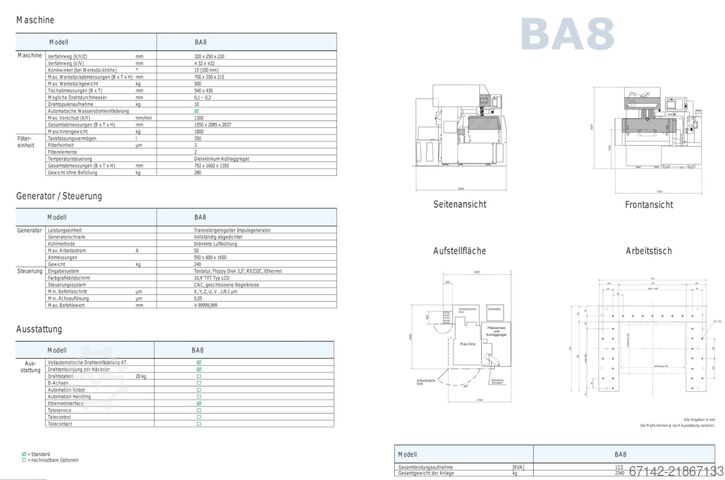Click 'Modell' header in the Generator table
725x480 pixels.
[x=57, y=217]
